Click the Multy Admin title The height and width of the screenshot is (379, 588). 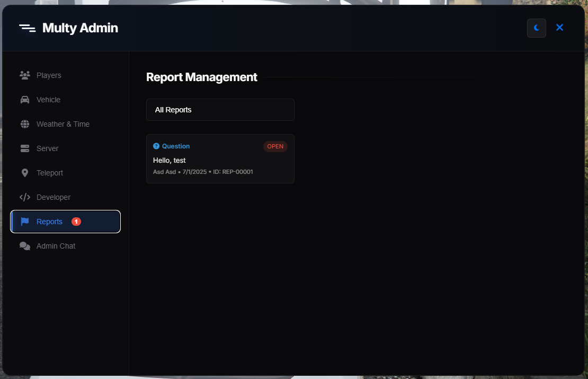coord(79,28)
